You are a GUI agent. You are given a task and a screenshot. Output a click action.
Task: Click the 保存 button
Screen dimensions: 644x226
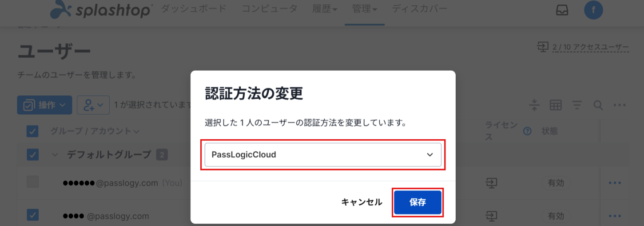tap(417, 202)
